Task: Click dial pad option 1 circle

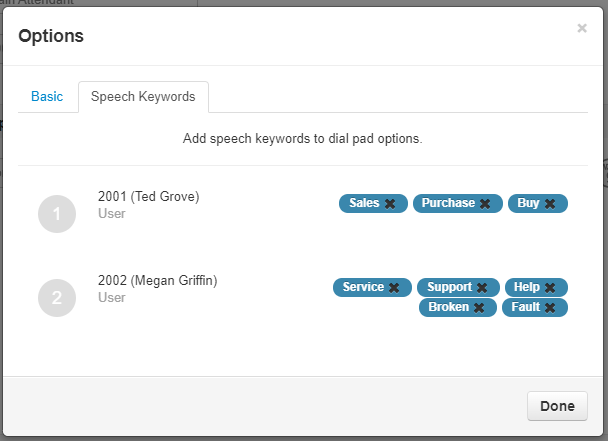Action: [x=57, y=214]
